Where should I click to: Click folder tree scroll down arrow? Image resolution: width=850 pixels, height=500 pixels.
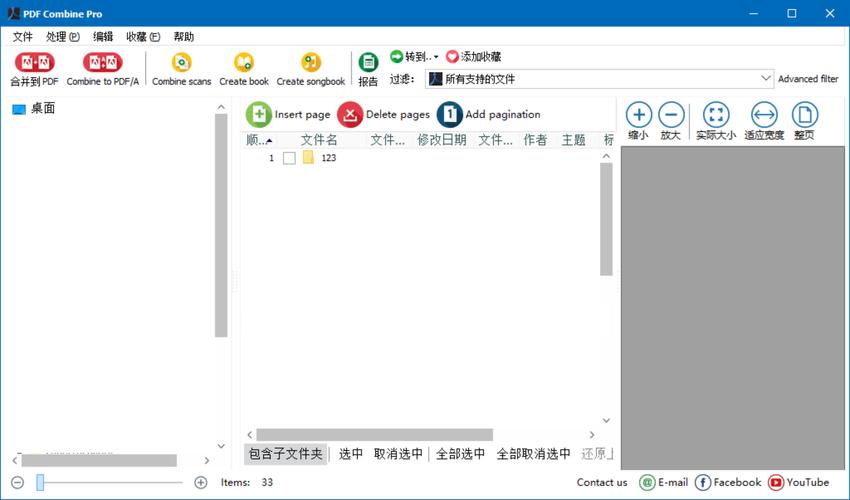(221, 446)
